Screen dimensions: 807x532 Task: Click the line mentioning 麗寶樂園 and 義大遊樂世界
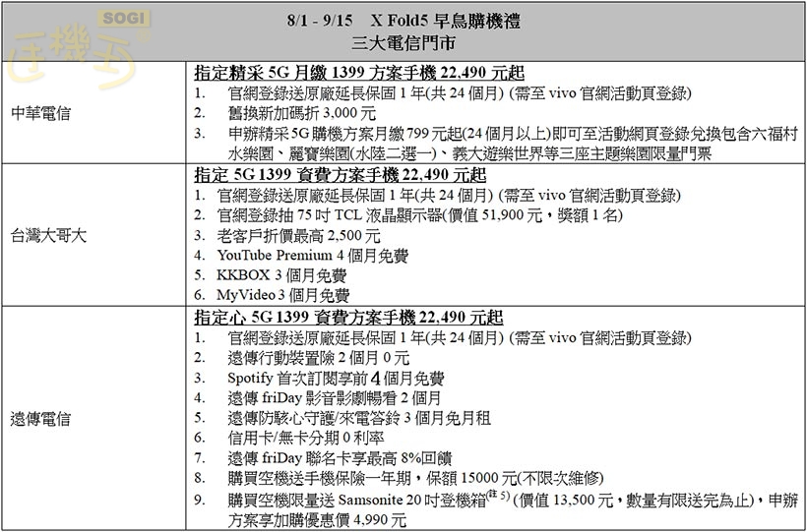click(469, 153)
